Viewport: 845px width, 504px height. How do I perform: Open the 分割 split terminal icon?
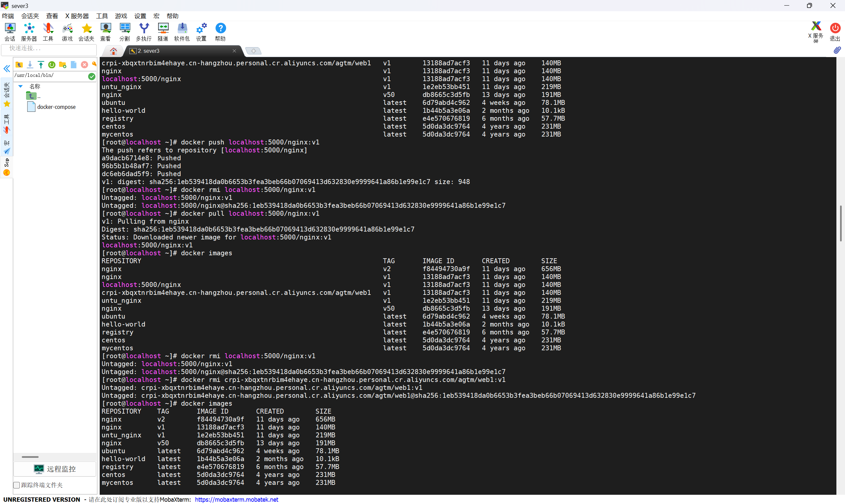(x=124, y=32)
